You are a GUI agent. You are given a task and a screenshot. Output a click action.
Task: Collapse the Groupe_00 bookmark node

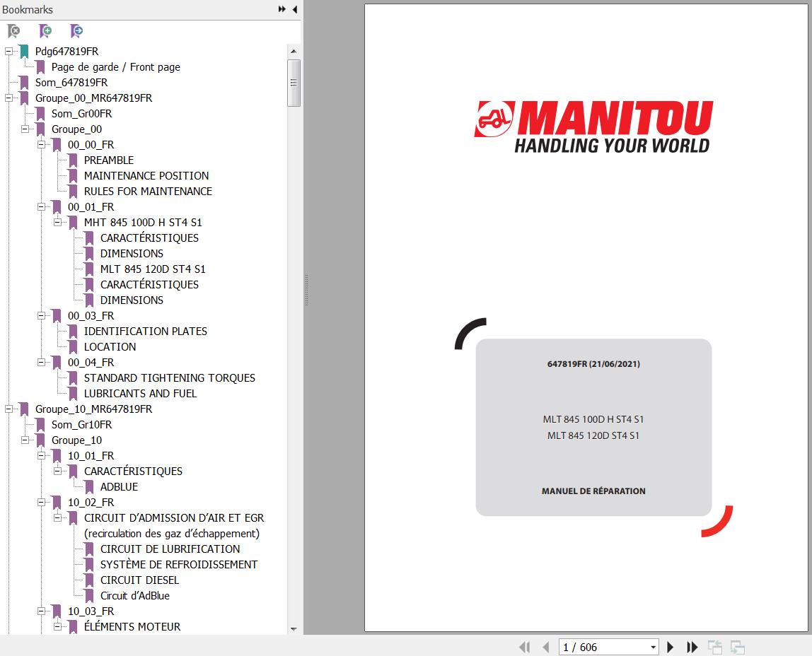[25, 129]
